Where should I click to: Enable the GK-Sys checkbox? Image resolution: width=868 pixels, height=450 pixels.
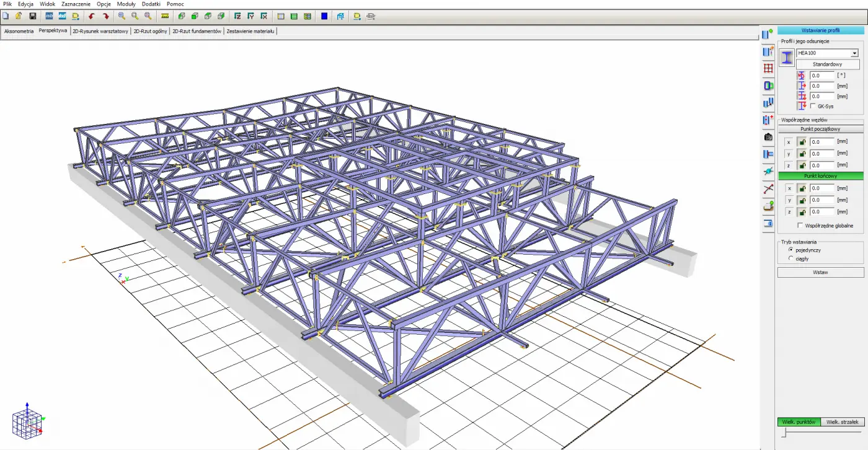pyautogui.click(x=813, y=107)
